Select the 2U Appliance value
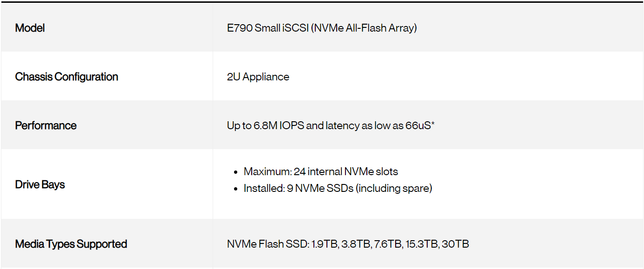 click(x=258, y=77)
